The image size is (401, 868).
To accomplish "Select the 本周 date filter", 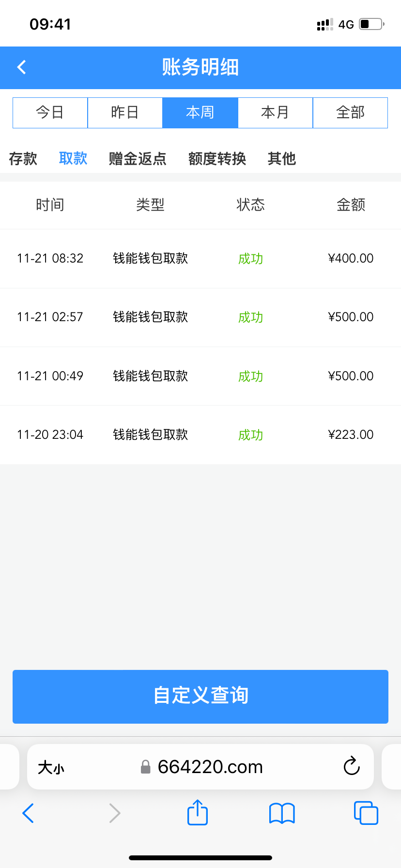I will click(200, 113).
